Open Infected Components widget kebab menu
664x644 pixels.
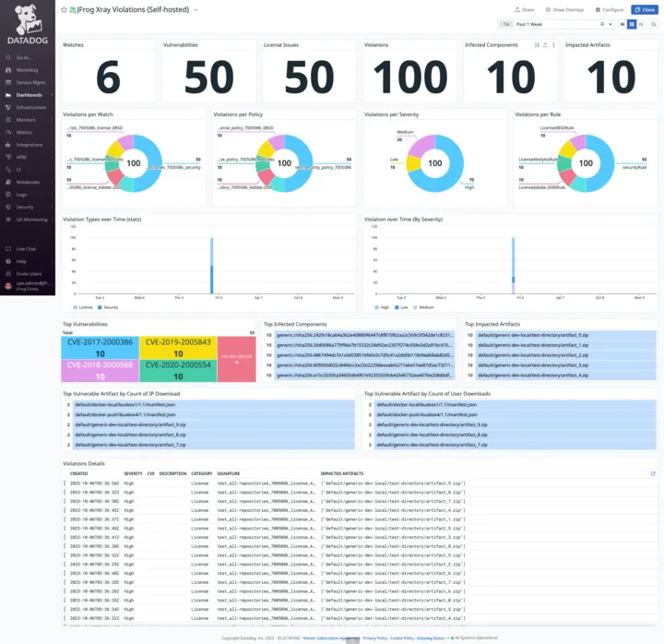pos(553,45)
